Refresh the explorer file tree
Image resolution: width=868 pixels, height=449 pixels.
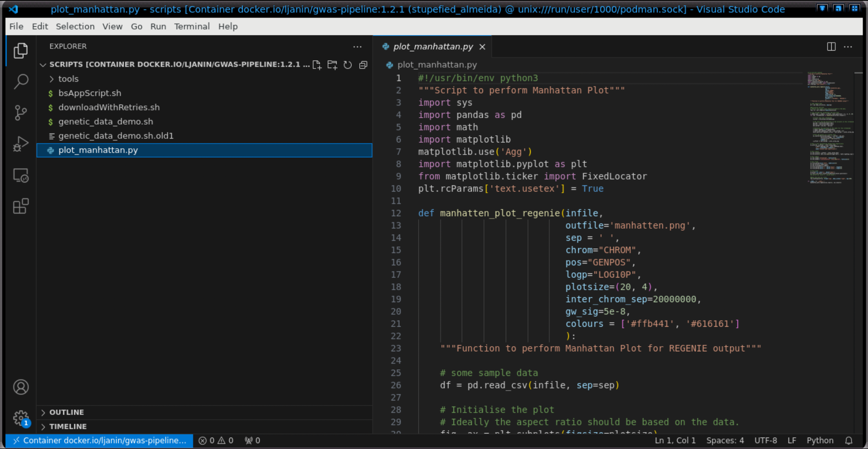(x=348, y=65)
